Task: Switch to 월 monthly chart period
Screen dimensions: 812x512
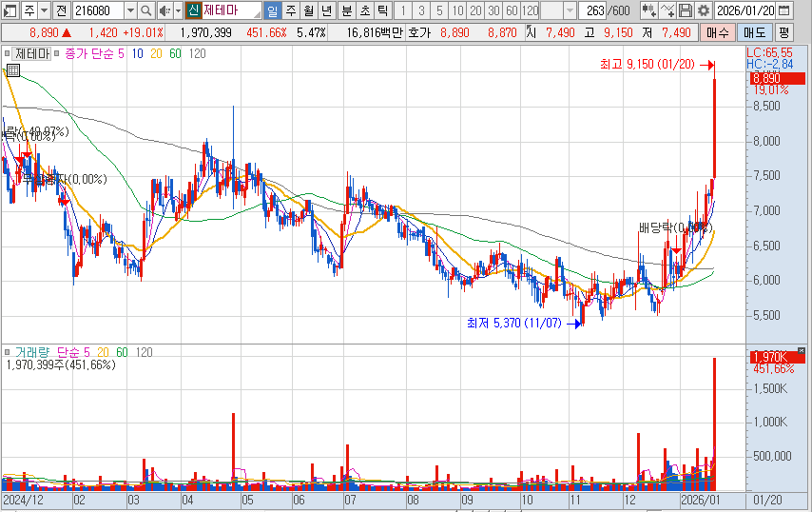Action: point(308,10)
